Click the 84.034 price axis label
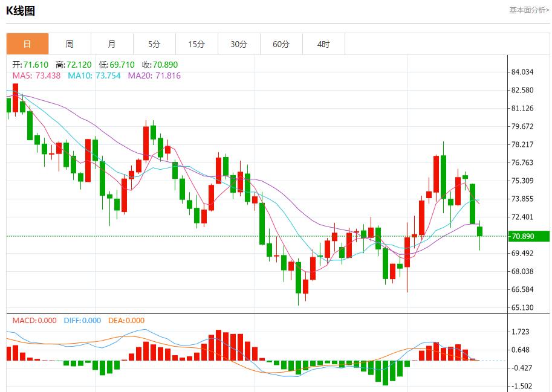This screenshot has height=392, width=552. 522,72
